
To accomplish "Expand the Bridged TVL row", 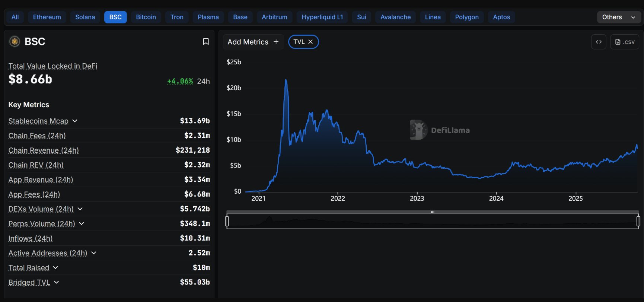I will [x=57, y=282].
